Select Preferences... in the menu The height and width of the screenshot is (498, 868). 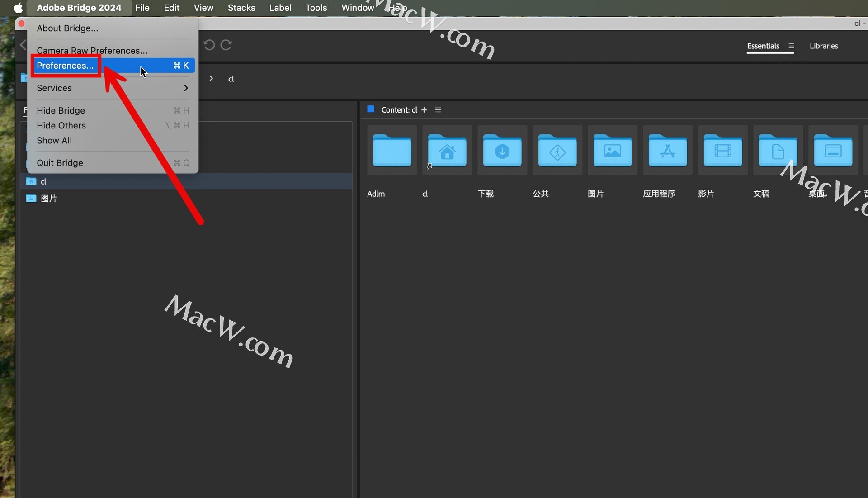[x=113, y=66]
